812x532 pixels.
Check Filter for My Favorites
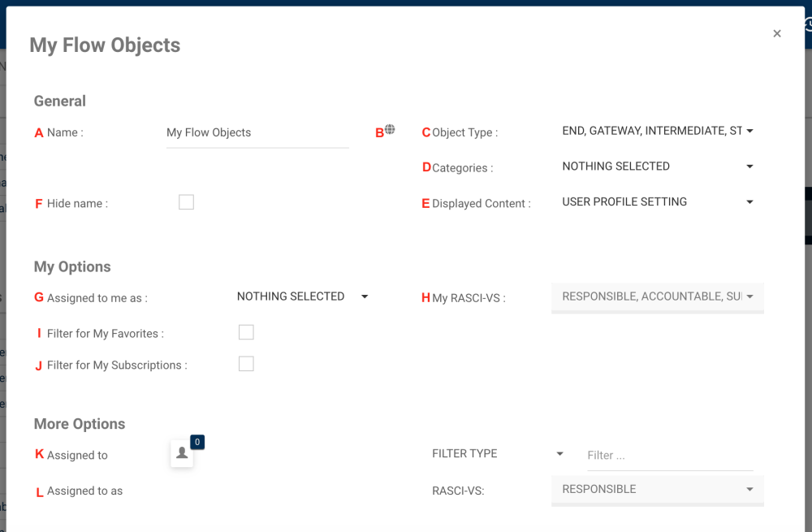pos(246,332)
